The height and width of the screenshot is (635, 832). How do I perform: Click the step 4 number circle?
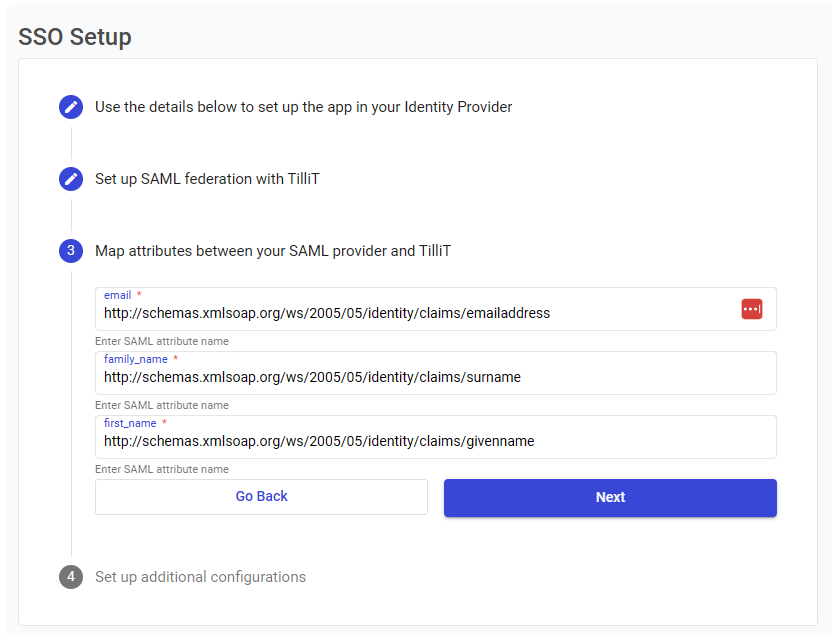(70, 577)
